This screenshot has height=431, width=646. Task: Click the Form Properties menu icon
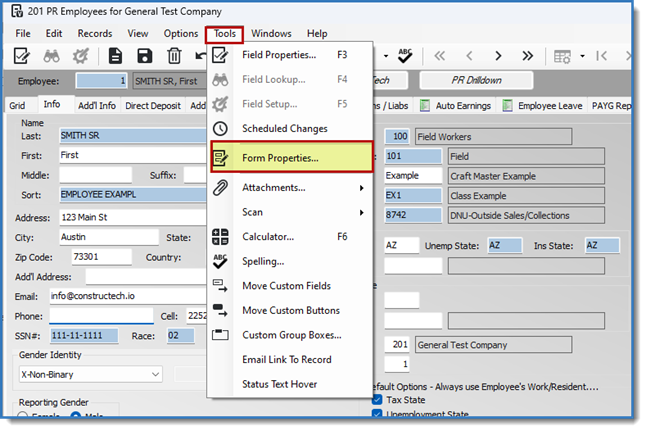click(x=220, y=157)
